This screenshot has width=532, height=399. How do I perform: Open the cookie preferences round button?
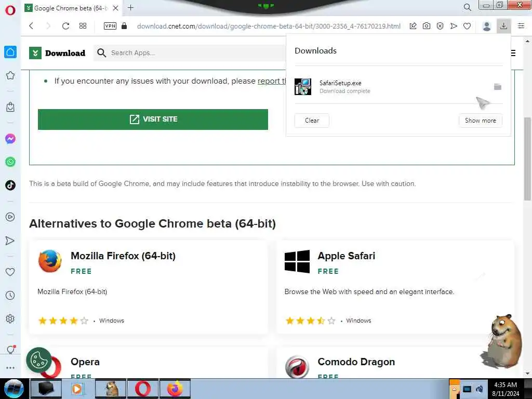point(39,360)
